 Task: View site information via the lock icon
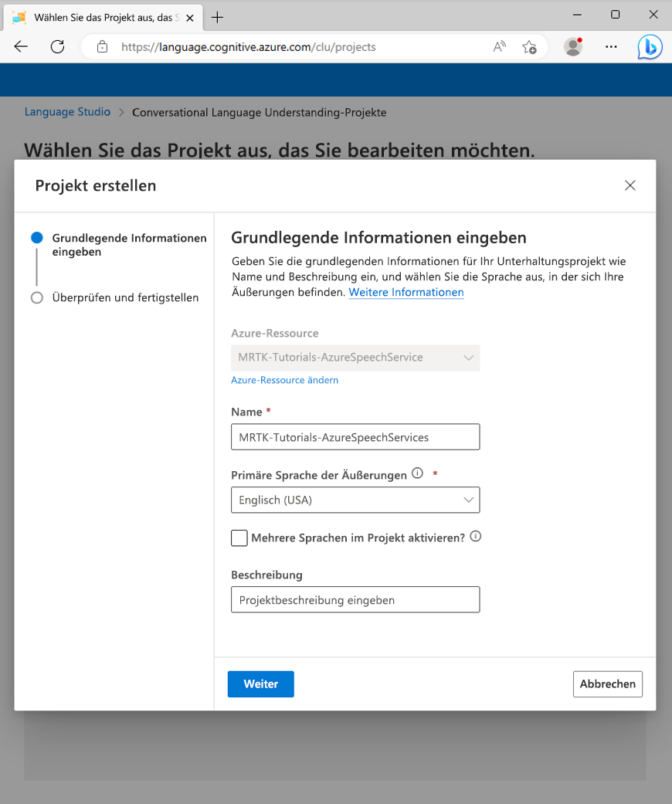click(102, 46)
